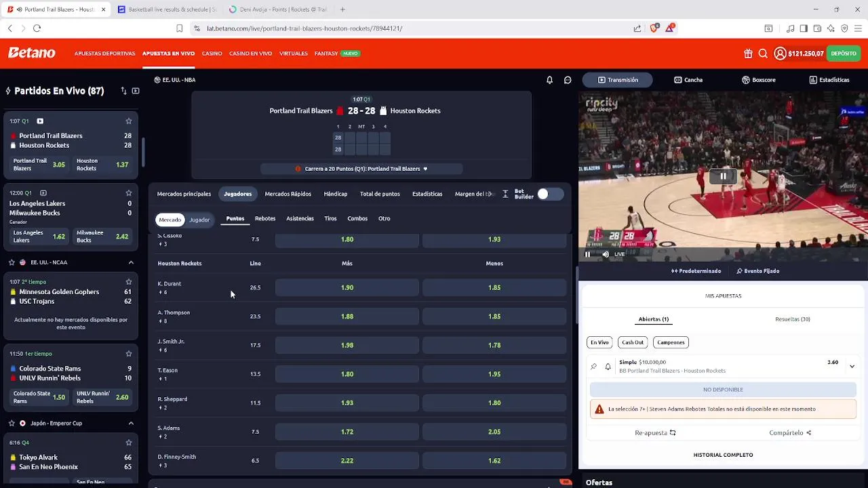Select the Asistencias stat tab

pyautogui.click(x=300, y=218)
